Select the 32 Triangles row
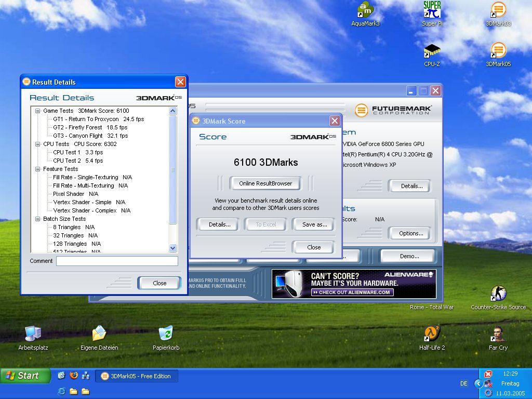 point(75,235)
